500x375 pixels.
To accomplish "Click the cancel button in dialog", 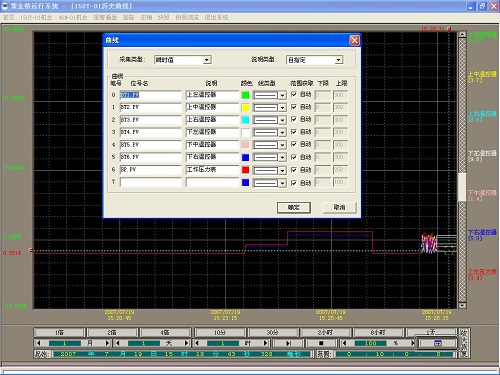I will pos(339,207).
